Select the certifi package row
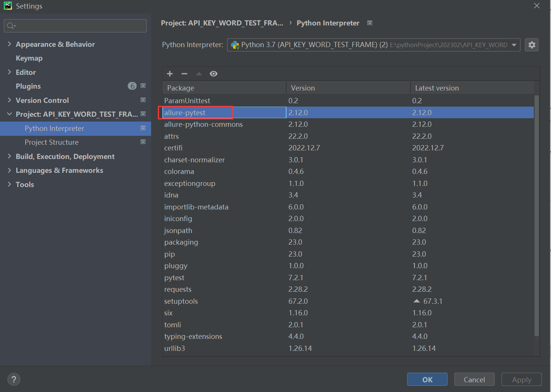 [x=348, y=148]
